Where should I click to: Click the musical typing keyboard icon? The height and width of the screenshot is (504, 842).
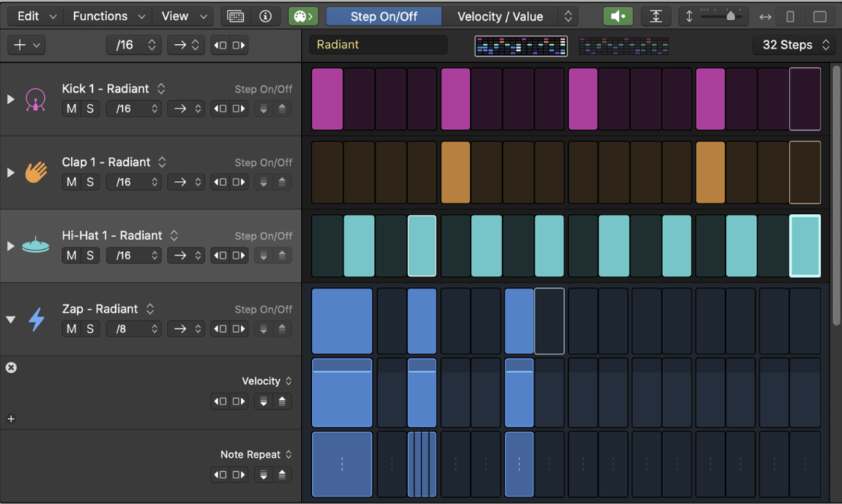tap(237, 16)
